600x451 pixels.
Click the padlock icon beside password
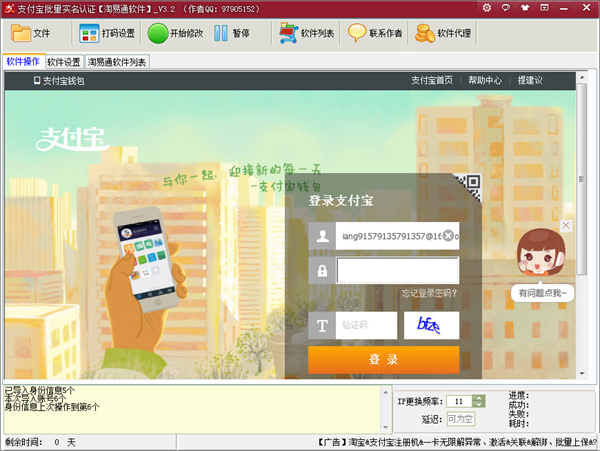(x=322, y=270)
